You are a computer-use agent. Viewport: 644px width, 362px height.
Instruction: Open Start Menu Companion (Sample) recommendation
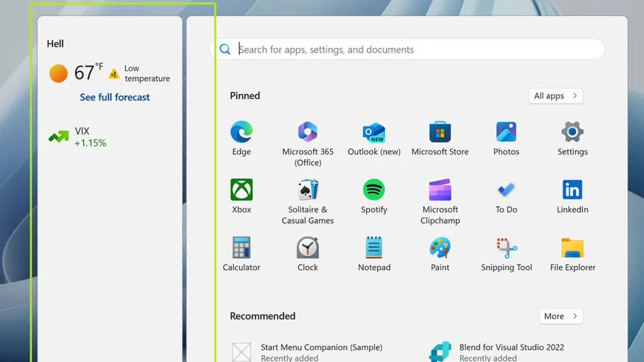click(x=307, y=352)
